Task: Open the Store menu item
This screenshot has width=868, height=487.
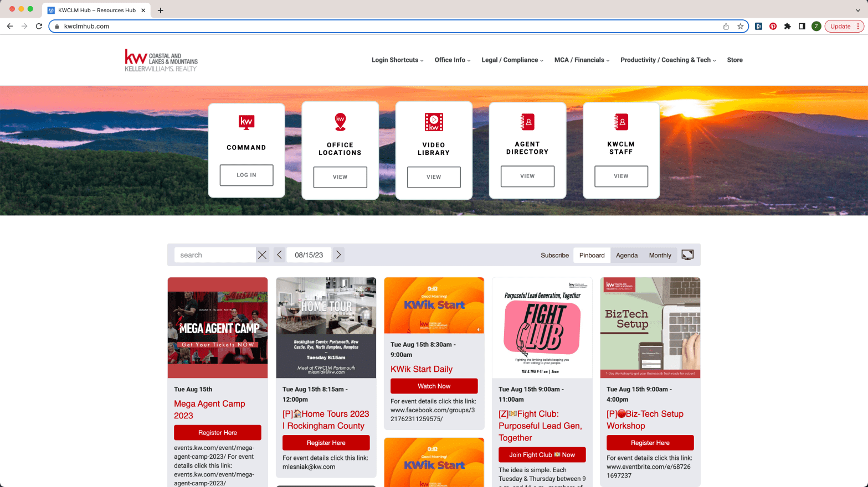Action: pos(735,60)
